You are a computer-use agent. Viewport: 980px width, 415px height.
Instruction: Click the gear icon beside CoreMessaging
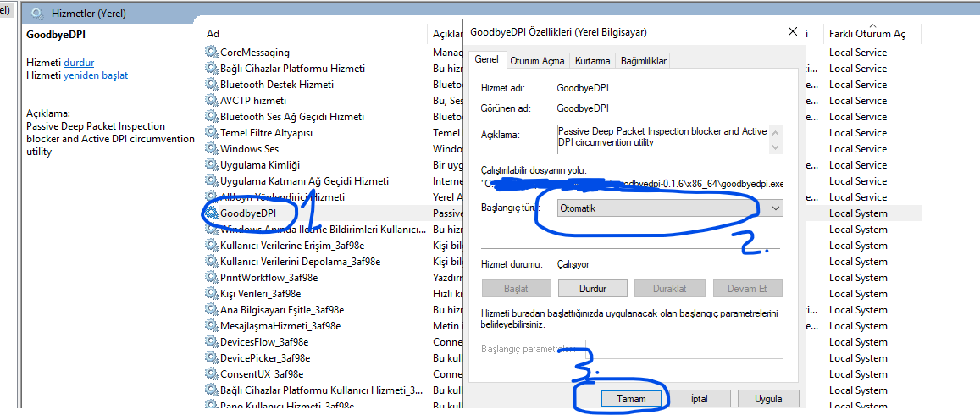[x=212, y=53]
